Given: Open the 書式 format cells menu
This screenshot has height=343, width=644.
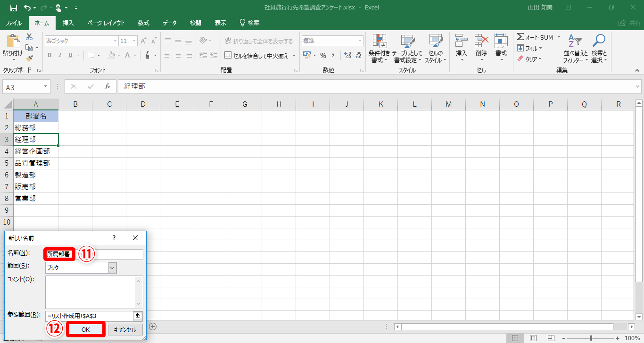Looking at the screenshot, I should (x=501, y=47).
